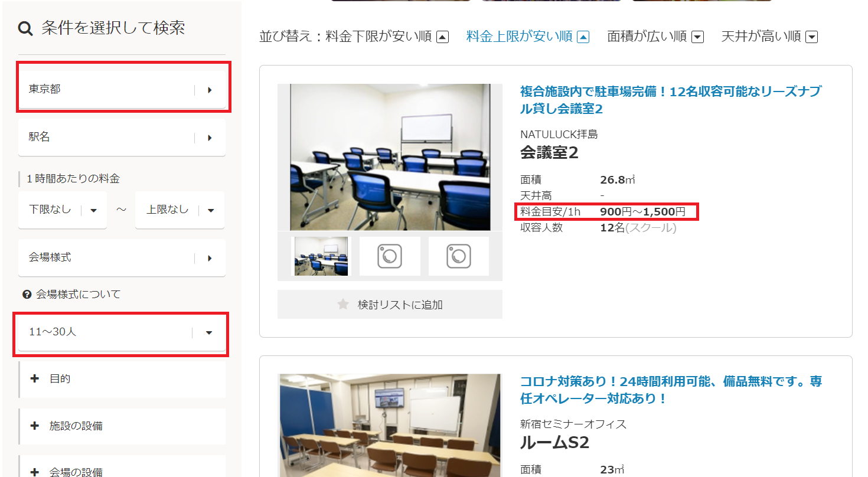
Task: Open the 11～30人 capacity dropdown
Action: (122, 332)
